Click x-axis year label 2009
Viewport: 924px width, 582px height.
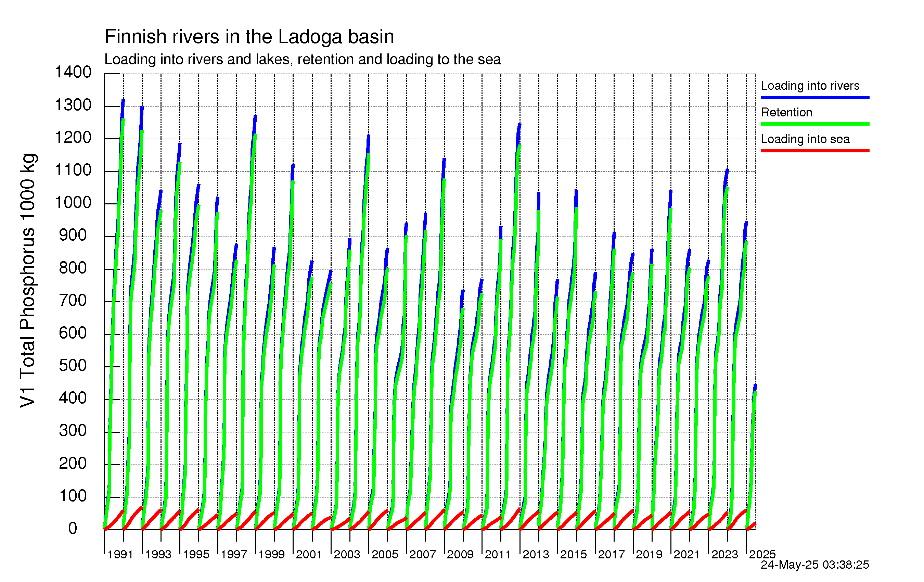coord(460,554)
